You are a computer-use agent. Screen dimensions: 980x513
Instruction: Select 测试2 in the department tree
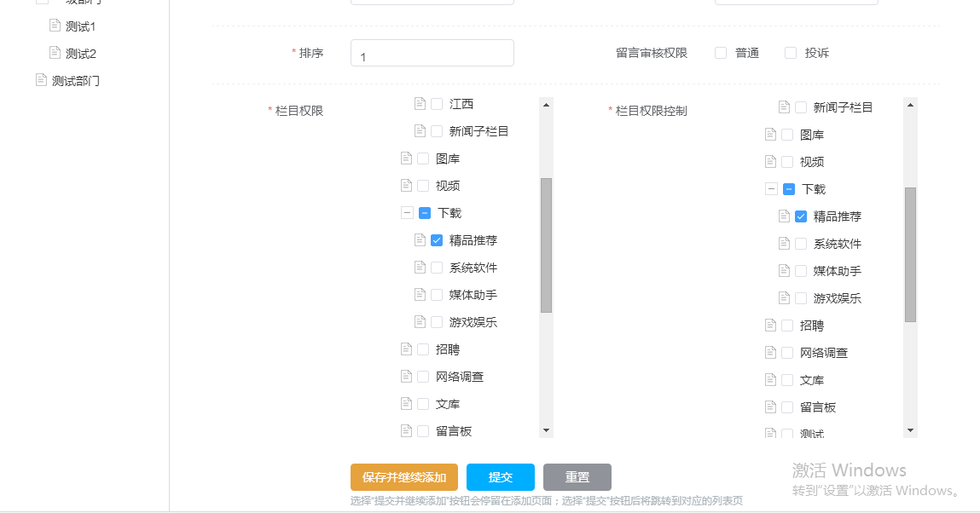[x=81, y=54]
